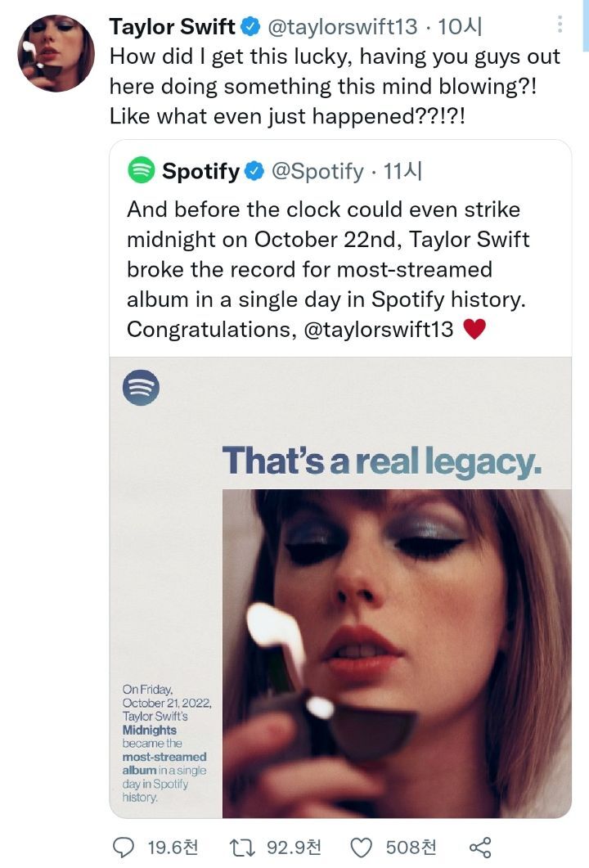Click the quoted Spotify tweet text body
Image resolution: width=589 pixels, height=868 pixels.
click(x=327, y=269)
